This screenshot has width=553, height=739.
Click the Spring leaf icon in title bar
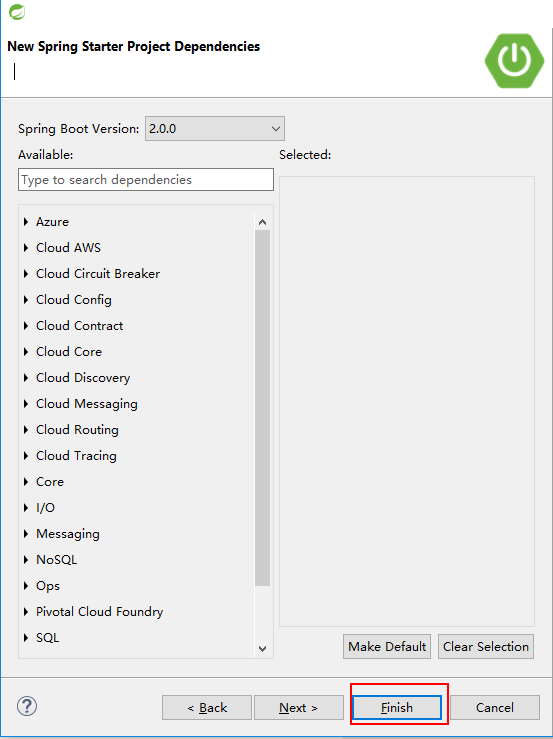point(17,12)
